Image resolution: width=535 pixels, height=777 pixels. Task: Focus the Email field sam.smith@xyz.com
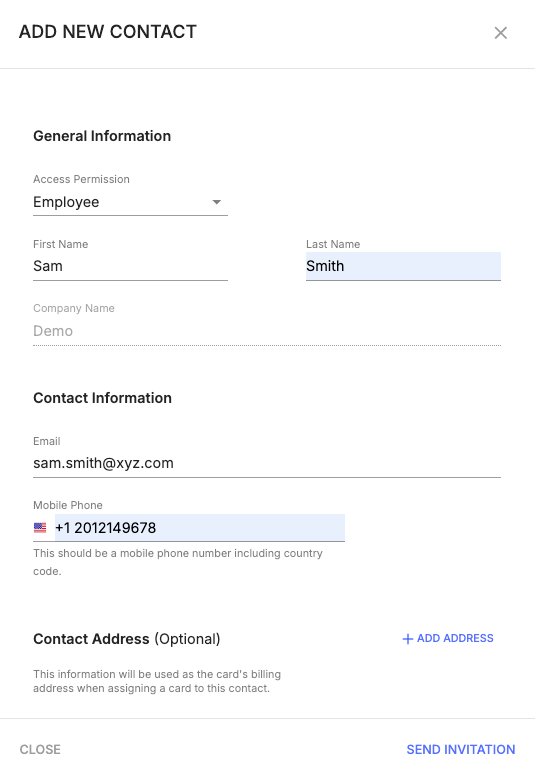click(x=267, y=463)
